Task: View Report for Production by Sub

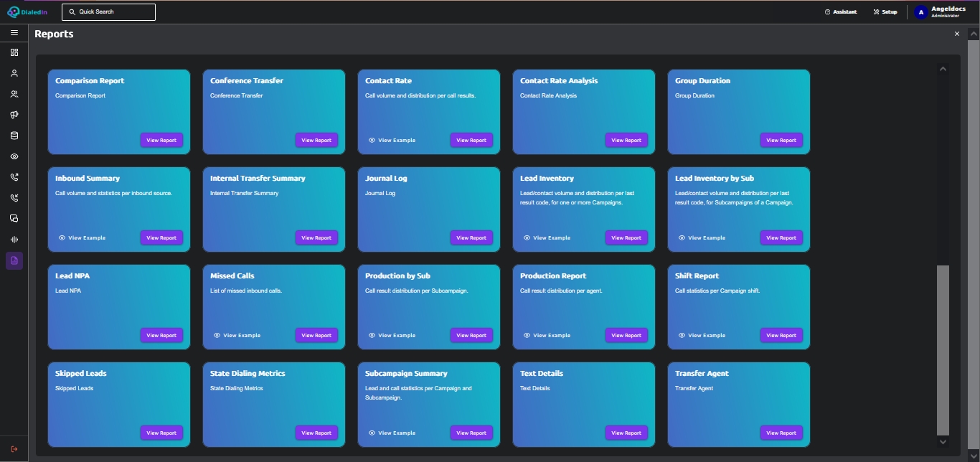Action: (x=471, y=336)
